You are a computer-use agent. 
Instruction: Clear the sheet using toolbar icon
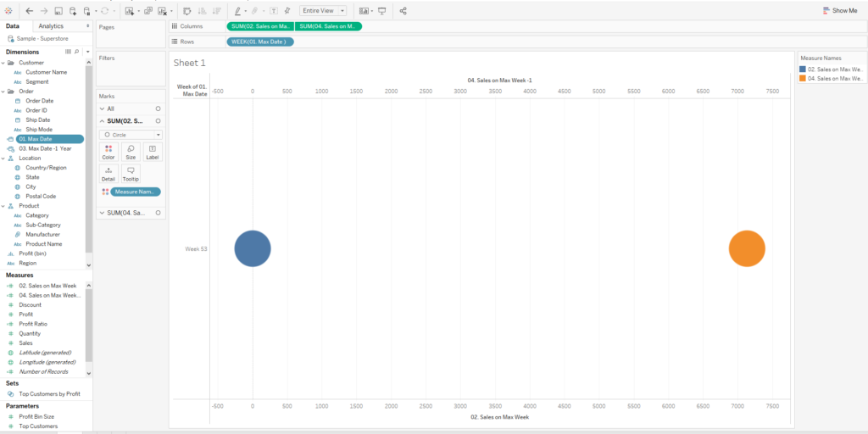click(162, 10)
